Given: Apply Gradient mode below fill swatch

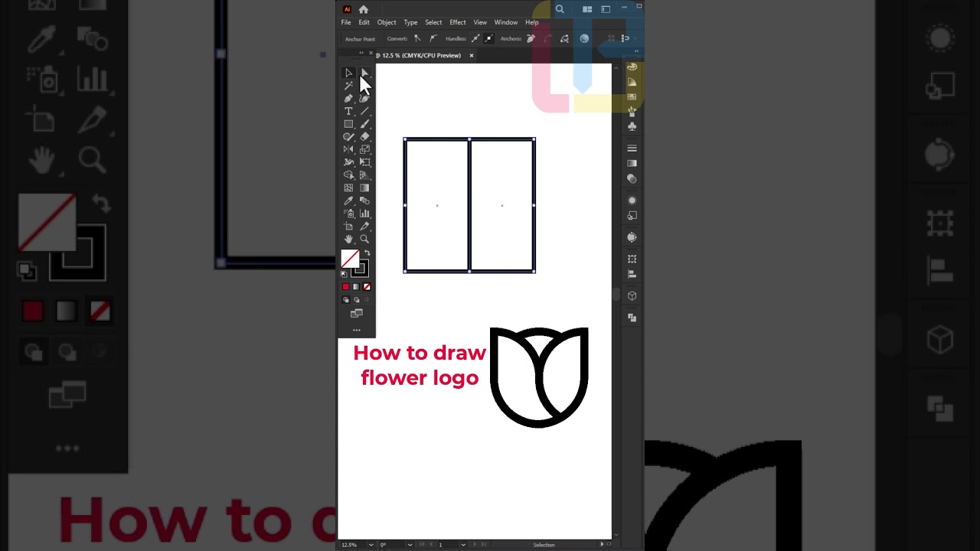Looking at the screenshot, I should 356,287.
